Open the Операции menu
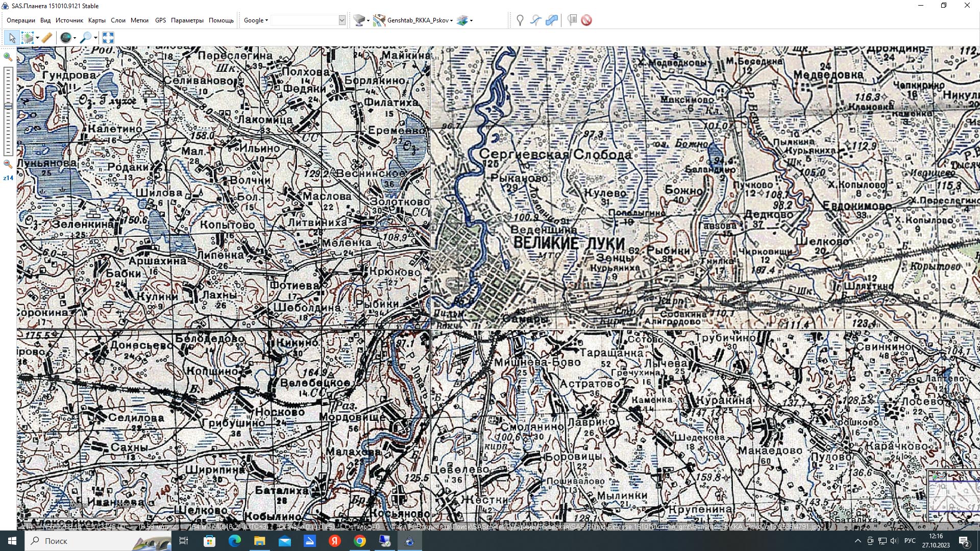 point(20,20)
